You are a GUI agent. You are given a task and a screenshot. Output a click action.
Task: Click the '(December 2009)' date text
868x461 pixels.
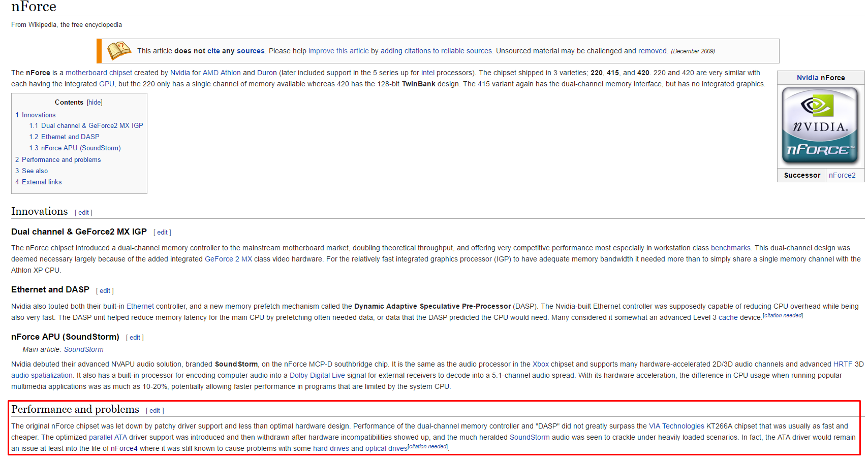(693, 51)
